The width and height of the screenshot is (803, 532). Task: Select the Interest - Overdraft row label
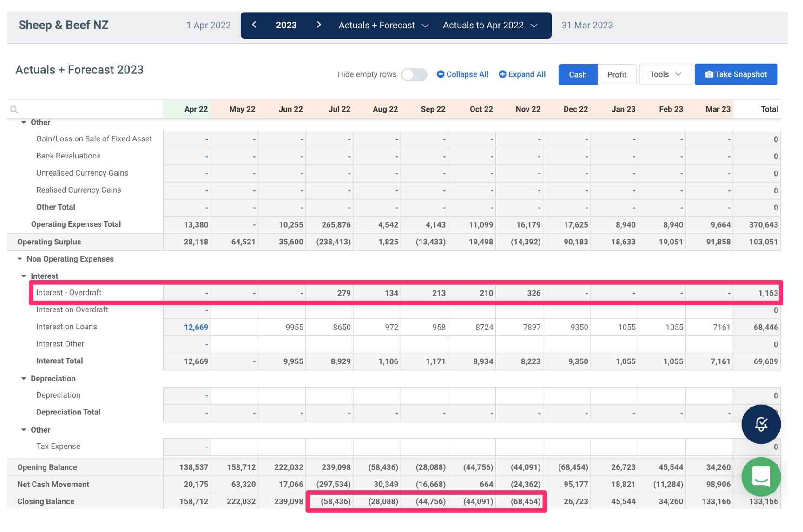tap(69, 293)
